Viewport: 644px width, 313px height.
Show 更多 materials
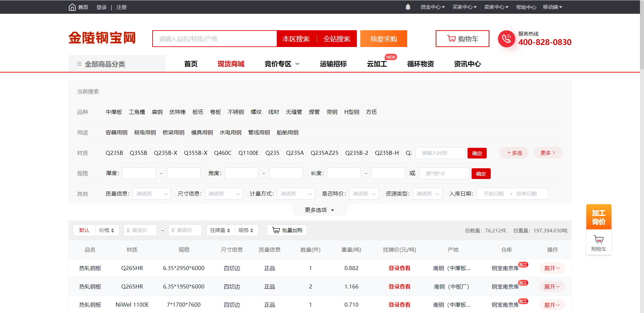[x=548, y=153]
